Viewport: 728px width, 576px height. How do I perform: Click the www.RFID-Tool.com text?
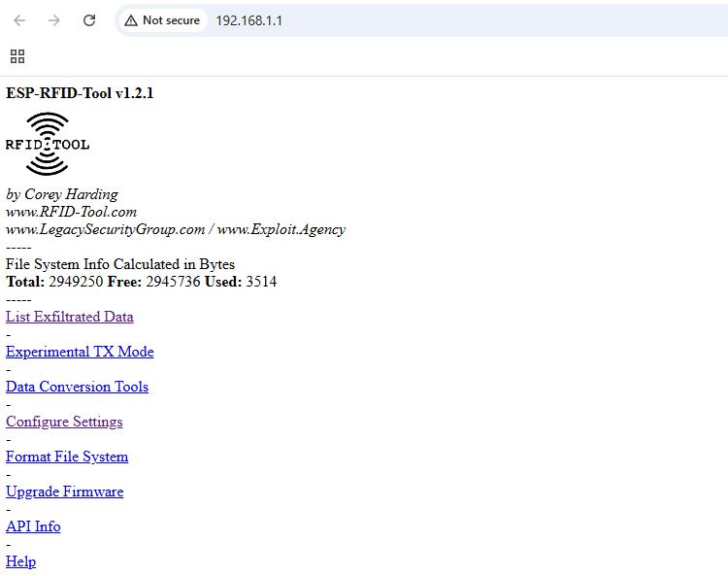point(71,212)
